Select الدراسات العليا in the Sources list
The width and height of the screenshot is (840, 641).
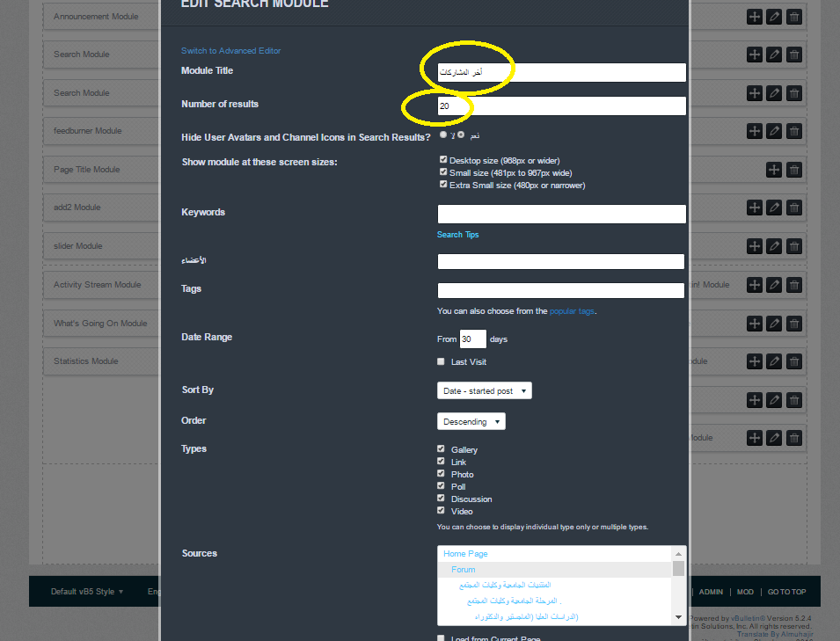pos(527,617)
